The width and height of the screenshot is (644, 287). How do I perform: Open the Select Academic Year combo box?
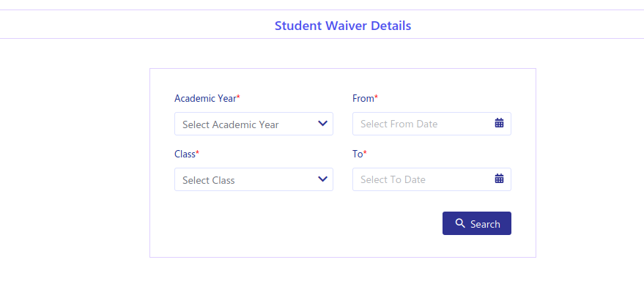coord(253,124)
